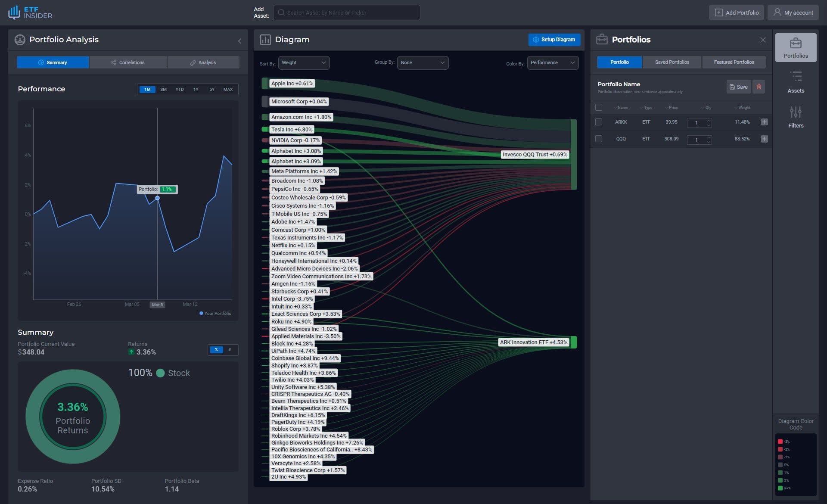827x504 pixels.
Task: Select the Tesla Inc +6.80% node
Action: tap(292, 129)
